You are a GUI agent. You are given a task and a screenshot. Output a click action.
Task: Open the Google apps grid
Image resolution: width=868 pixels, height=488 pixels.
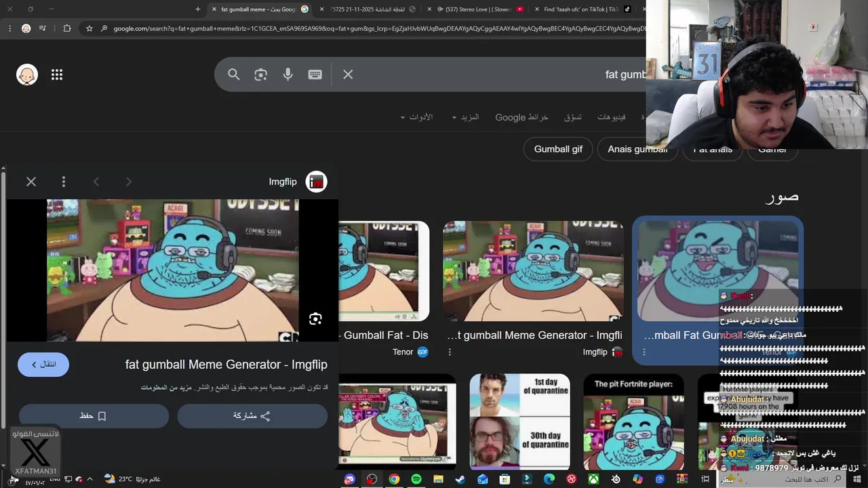coord(57,75)
